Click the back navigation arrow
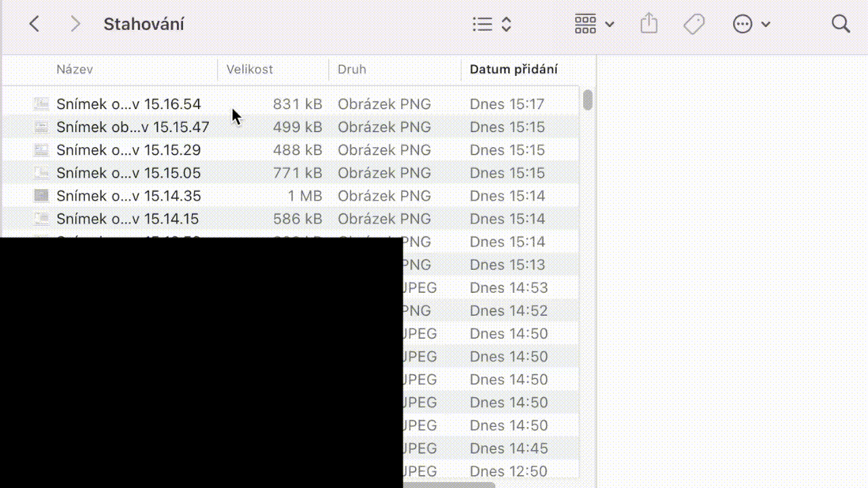The image size is (868, 488). click(x=35, y=24)
